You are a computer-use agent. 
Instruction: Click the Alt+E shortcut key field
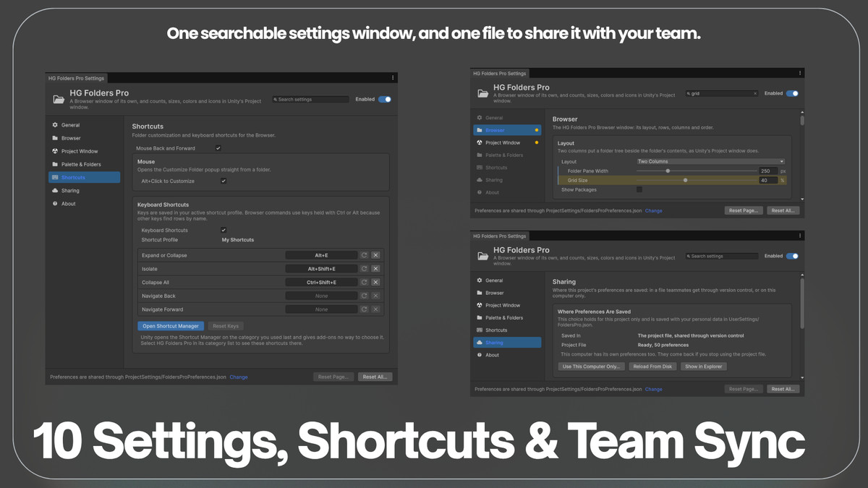click(x=321, y=255)
